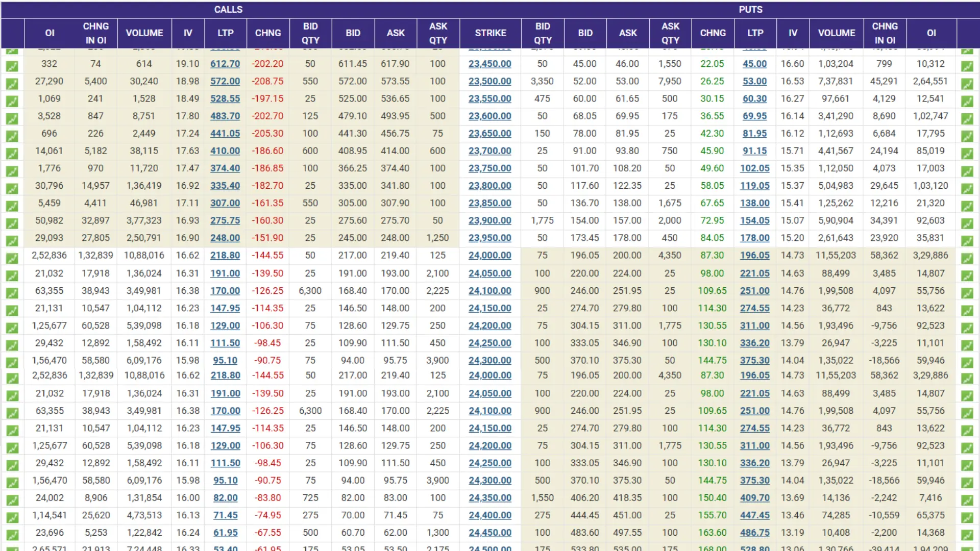Image resolution: width=980 pixels, height=551 pixels.
Task: Select the -208.75 calls change value
Action: 267,81
